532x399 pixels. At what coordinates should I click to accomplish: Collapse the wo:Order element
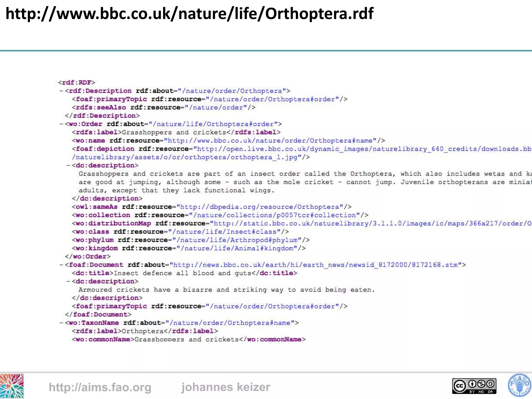(61, 124)
